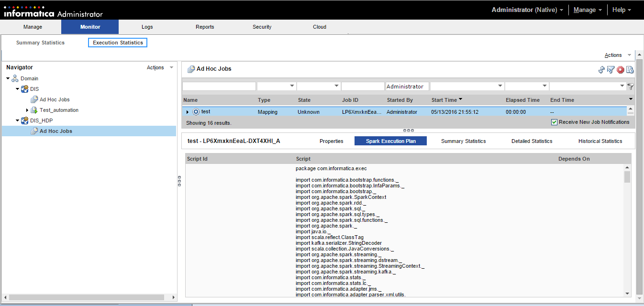Image resolution: width=644 pixels, height=306 pixels.
Task: Expand the test job row arrow
Action: pos(188,112)
